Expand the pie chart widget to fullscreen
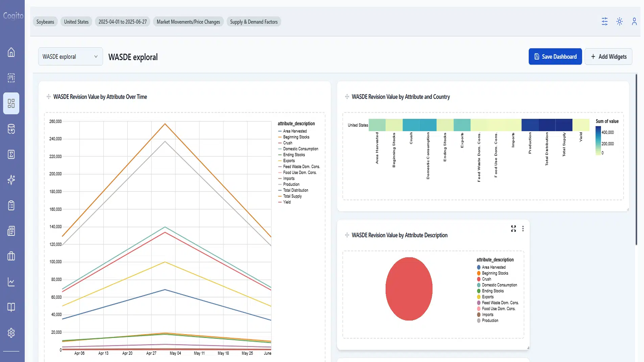644x362 pixels. tap(513, 229)
